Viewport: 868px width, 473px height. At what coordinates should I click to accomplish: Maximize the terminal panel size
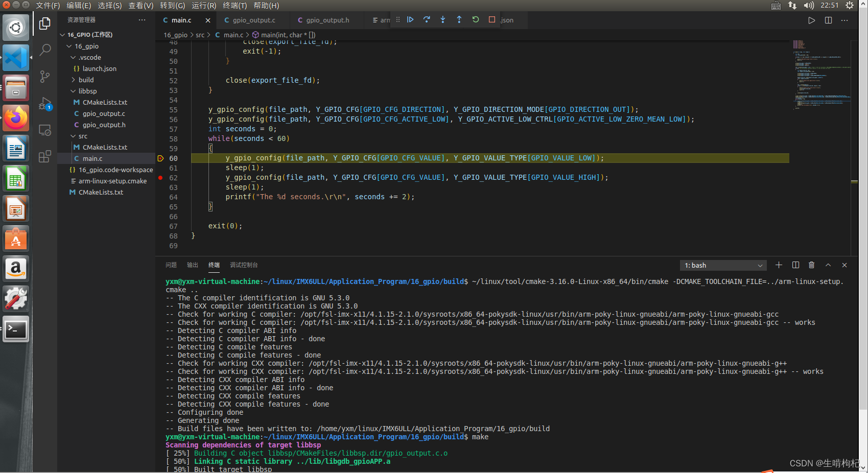click(828, 265)
